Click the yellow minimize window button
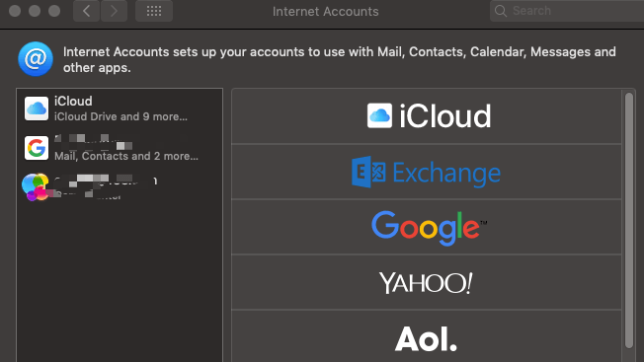644x362 pixels. [35, 11]
